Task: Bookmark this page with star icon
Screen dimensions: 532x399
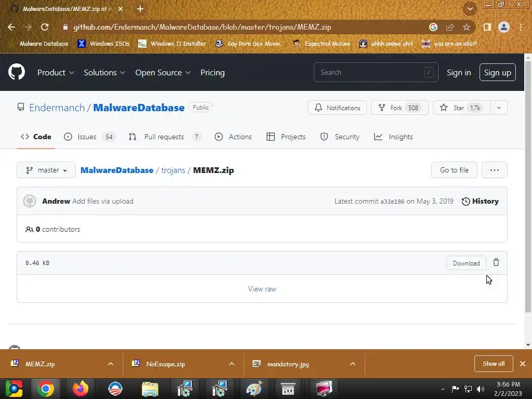Action: click(467, 27)
